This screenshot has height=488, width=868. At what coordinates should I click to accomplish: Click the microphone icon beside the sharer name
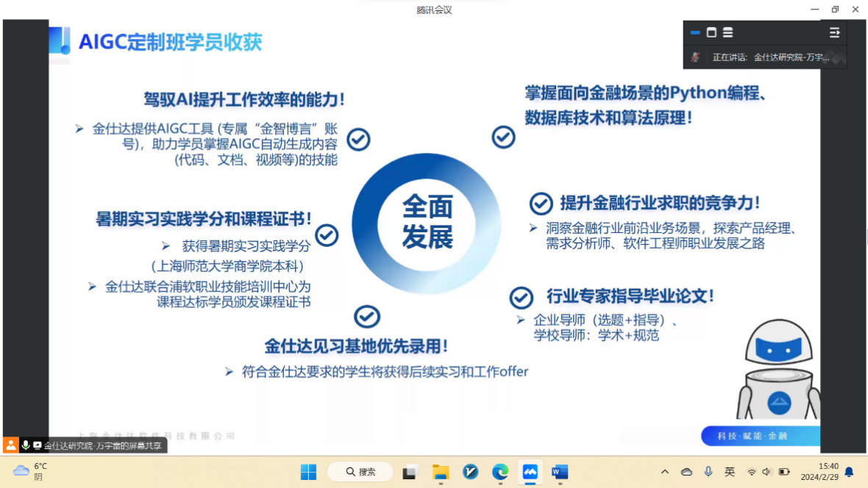(26, 445)
